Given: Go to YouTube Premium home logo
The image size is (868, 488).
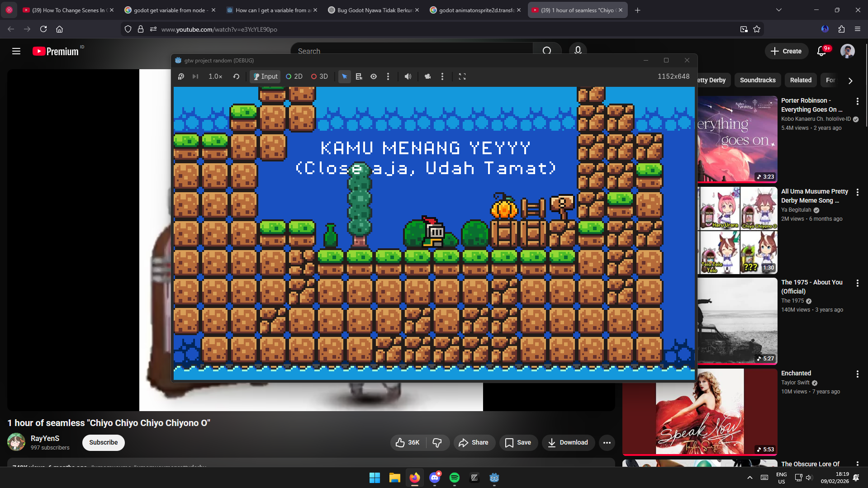Looking at the screenshot, I should (56, 51).
